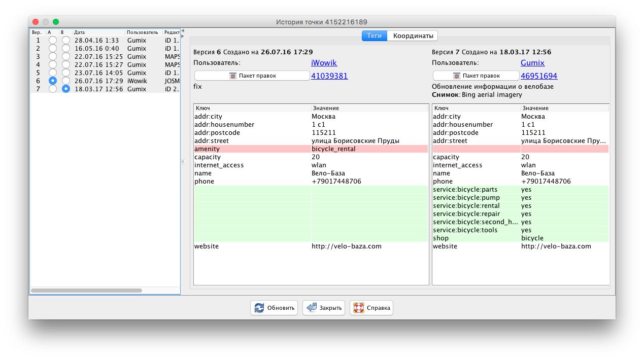Select version 2 radio in column B
The image size is (644, 360).
point(66,48)
